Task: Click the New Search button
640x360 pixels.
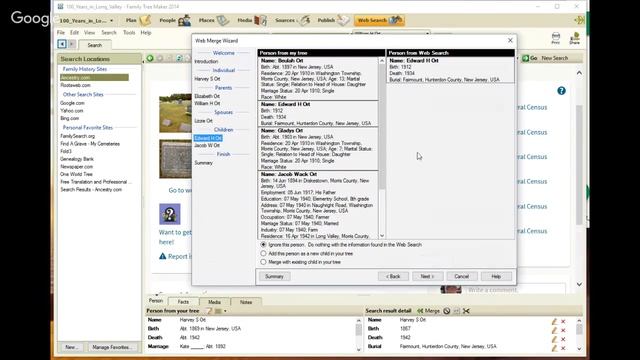Action: pos(554,58)
